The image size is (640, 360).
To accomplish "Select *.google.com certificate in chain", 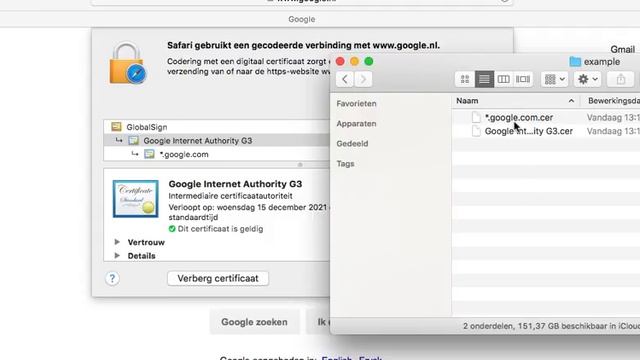I will tap(217, 154).
